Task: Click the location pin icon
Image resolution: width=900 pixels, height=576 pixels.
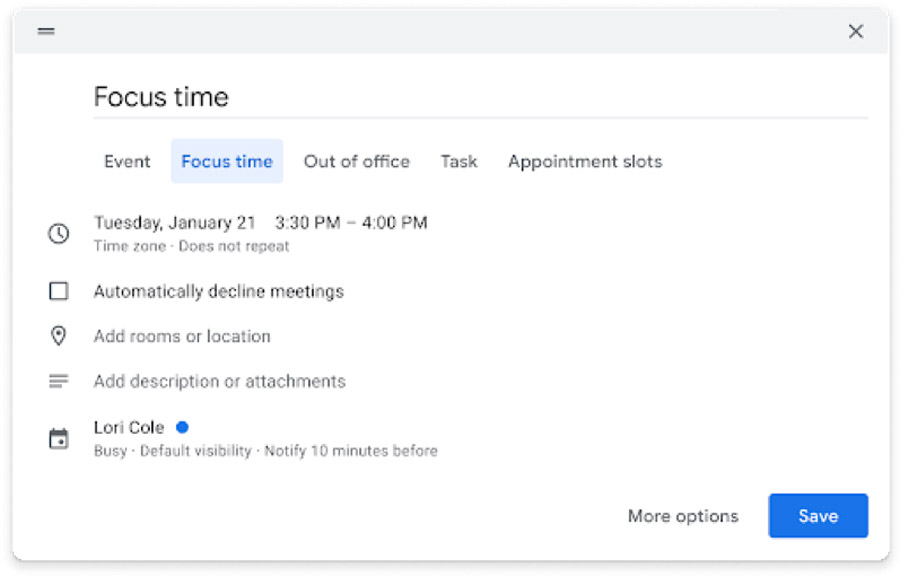Action: (x=59, y=336)
